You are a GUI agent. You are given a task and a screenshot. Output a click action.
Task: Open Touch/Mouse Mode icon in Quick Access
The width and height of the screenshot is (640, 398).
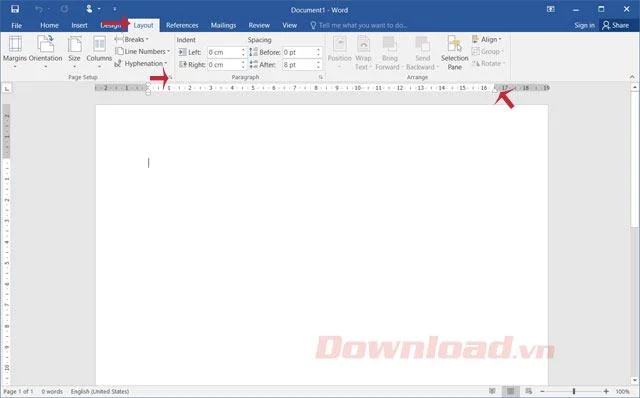pos(89,9)
